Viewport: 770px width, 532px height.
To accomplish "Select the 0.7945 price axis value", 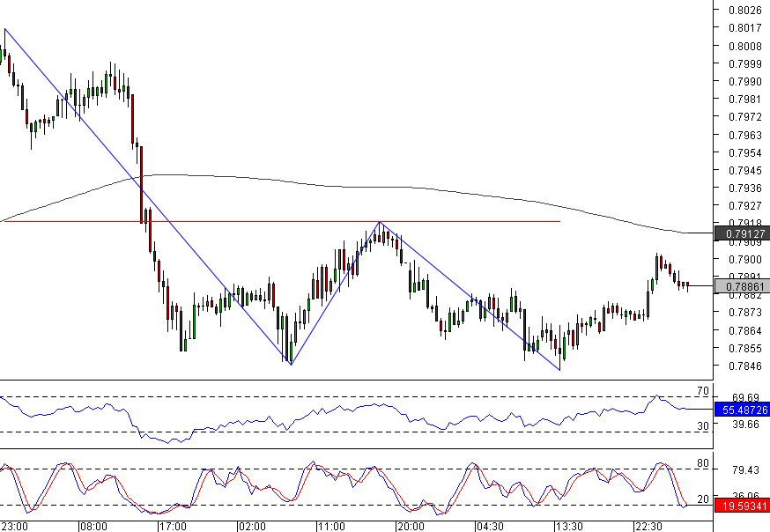I will (745, 170).
